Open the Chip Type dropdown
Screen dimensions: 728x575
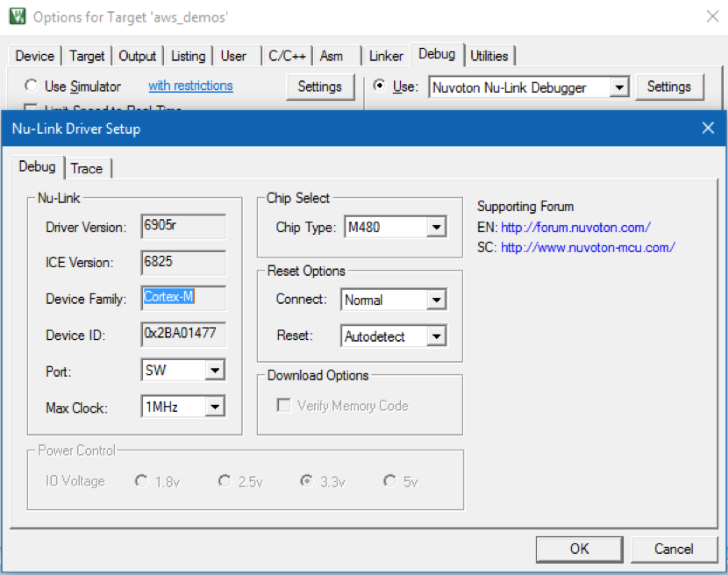[x=437, y=227]
